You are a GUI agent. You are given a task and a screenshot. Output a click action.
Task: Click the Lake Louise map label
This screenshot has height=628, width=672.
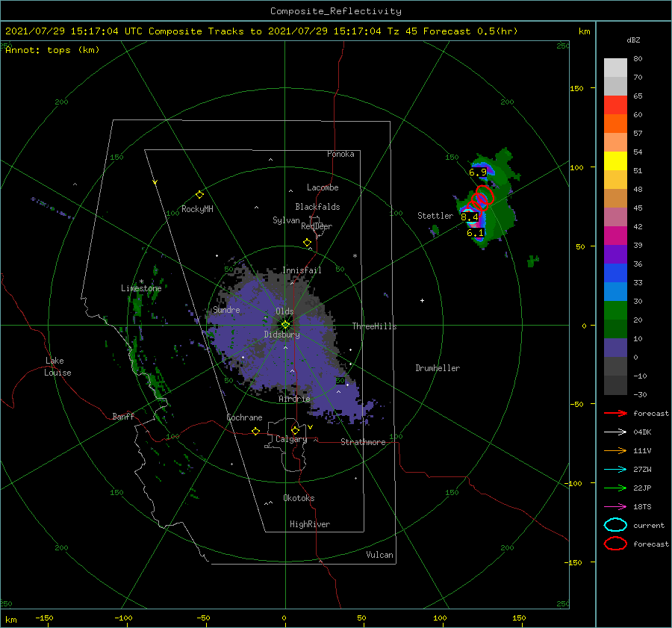pos(57,367)
